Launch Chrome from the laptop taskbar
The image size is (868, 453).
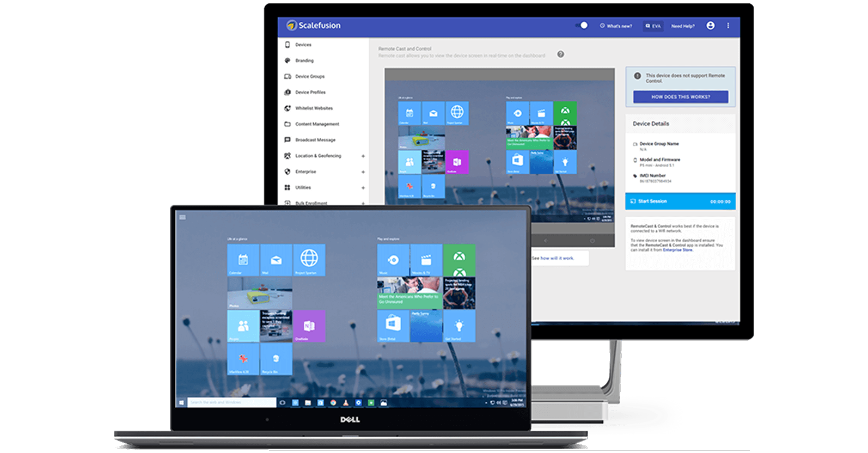(x=333, y=403)
